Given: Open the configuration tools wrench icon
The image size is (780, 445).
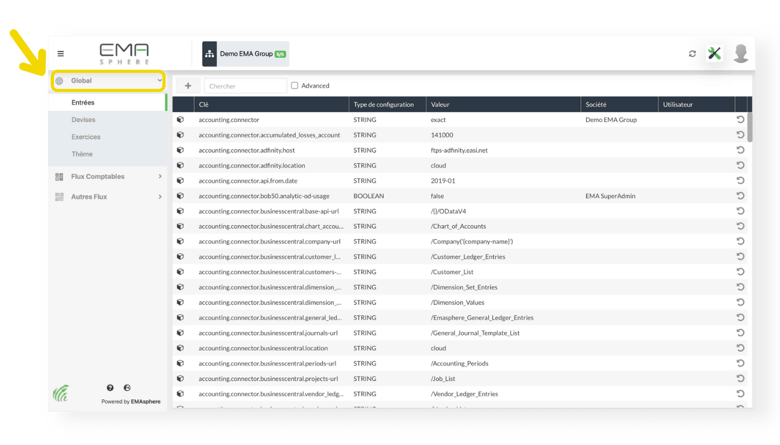Looking at the screenshot, I should [714, 53].
